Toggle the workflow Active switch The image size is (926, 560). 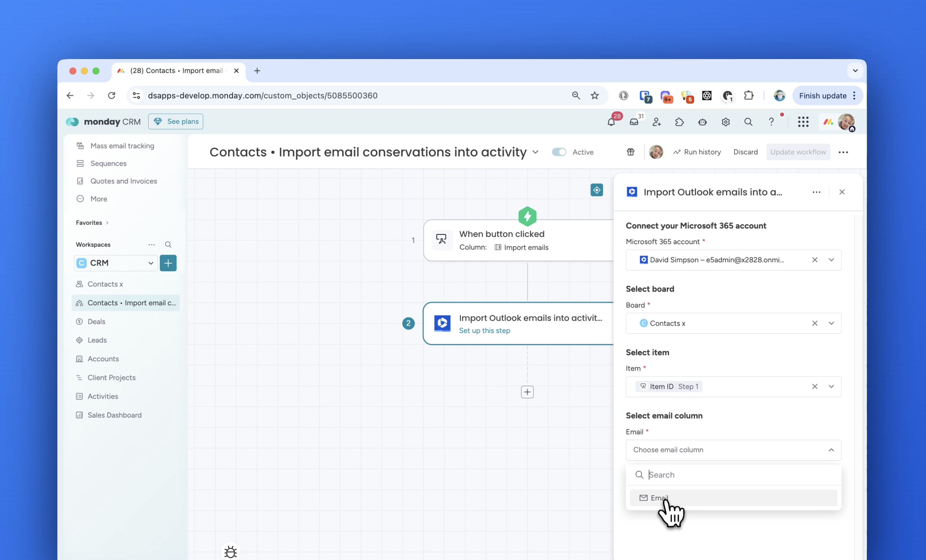coord(559,152)
